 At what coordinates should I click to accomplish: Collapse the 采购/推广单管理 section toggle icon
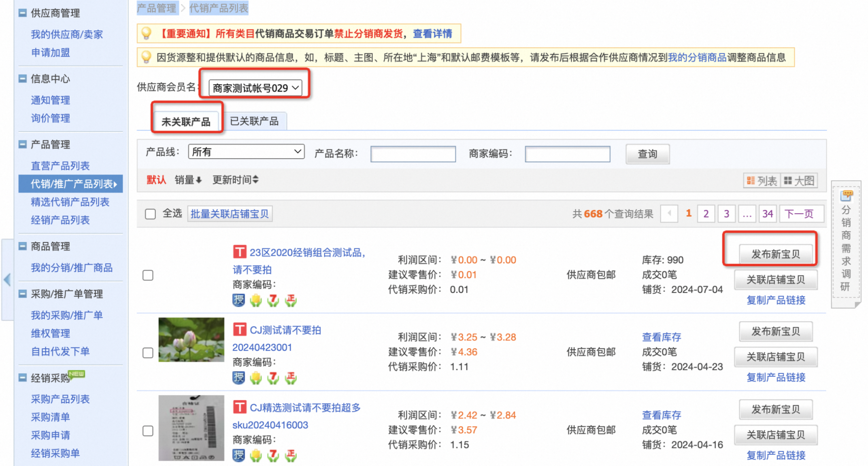click(x=23, y=294)
